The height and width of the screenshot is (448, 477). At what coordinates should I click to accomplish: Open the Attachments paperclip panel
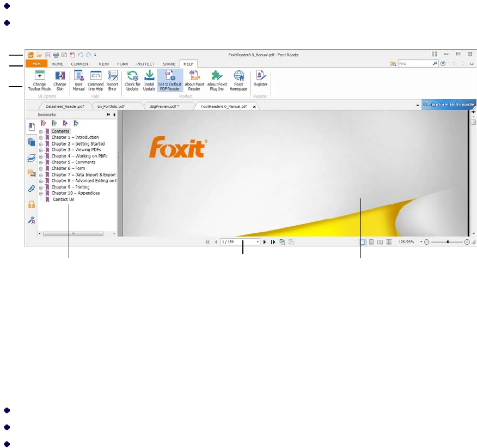pyautogui.click(x=32, y=189)
